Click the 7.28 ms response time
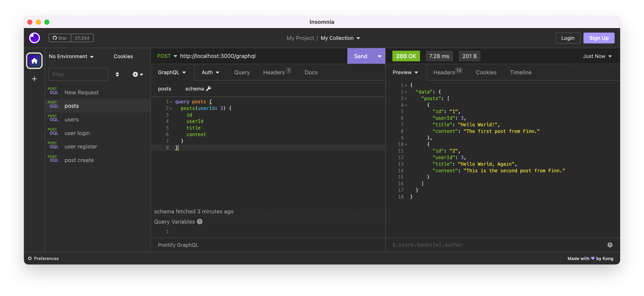This screenshot has height=296, width=644. coord(439,56)
